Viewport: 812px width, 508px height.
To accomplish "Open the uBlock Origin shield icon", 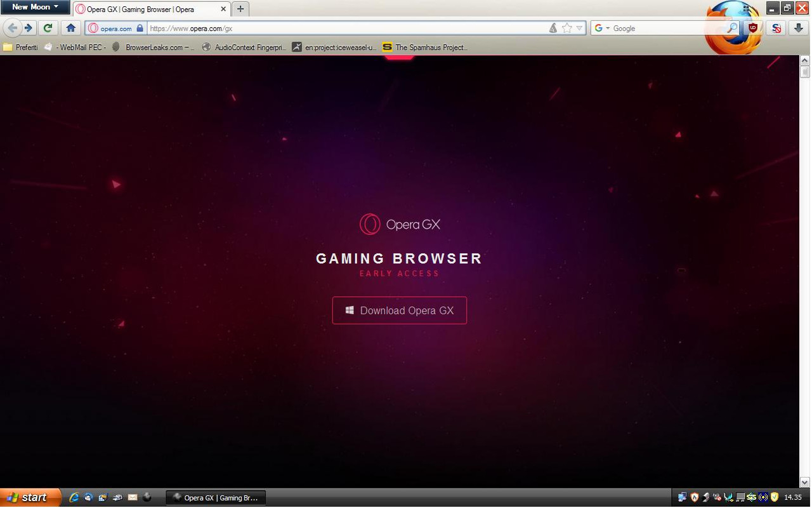I will point(753,28).
